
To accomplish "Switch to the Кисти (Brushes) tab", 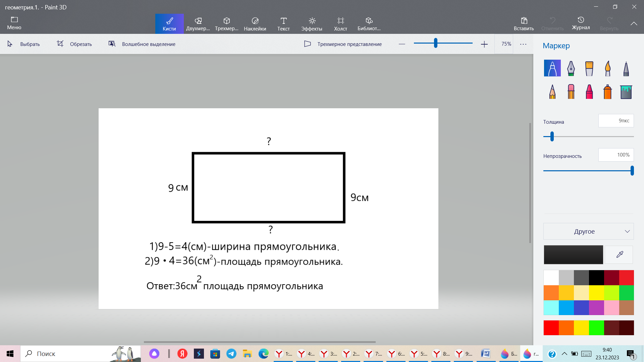I will (169, 24).
